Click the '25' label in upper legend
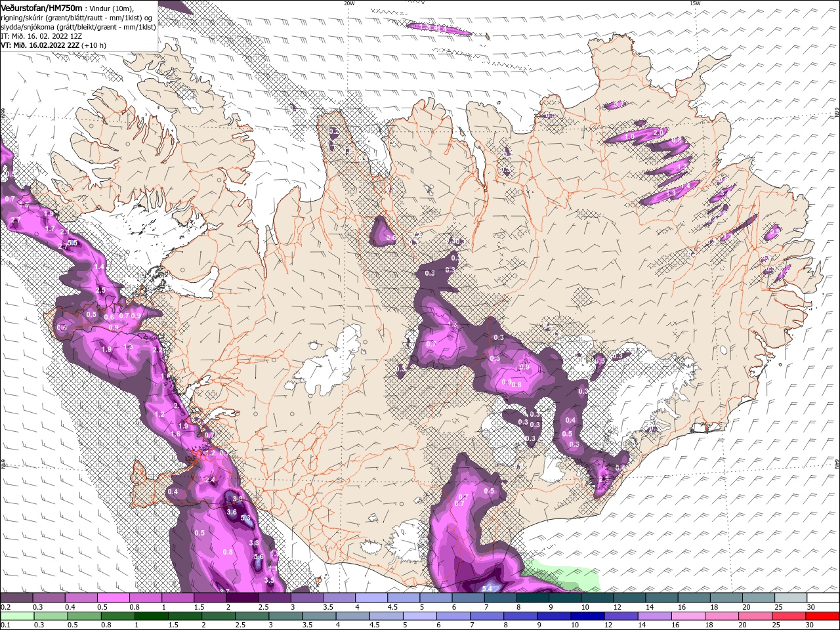 click(x=779, y=607)
